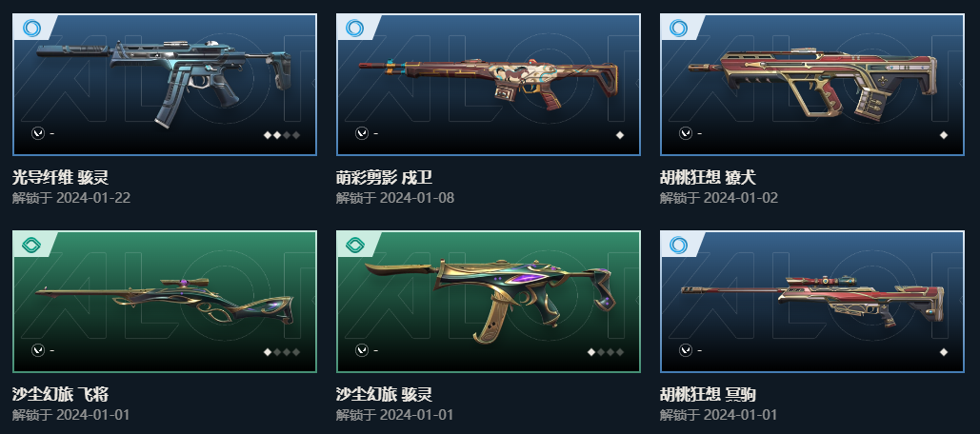Click the upgrade level diamonds on 光导纤维 骇灵
This screenshot has height=434, width=980.
(281, 135)
